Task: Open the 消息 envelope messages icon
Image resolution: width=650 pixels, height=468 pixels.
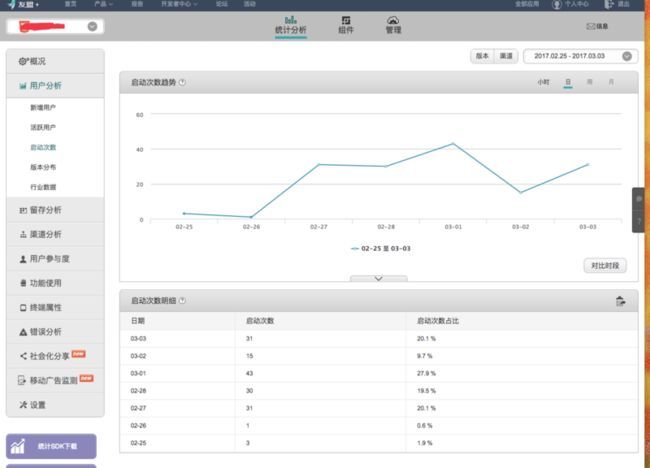Action: 590,27
